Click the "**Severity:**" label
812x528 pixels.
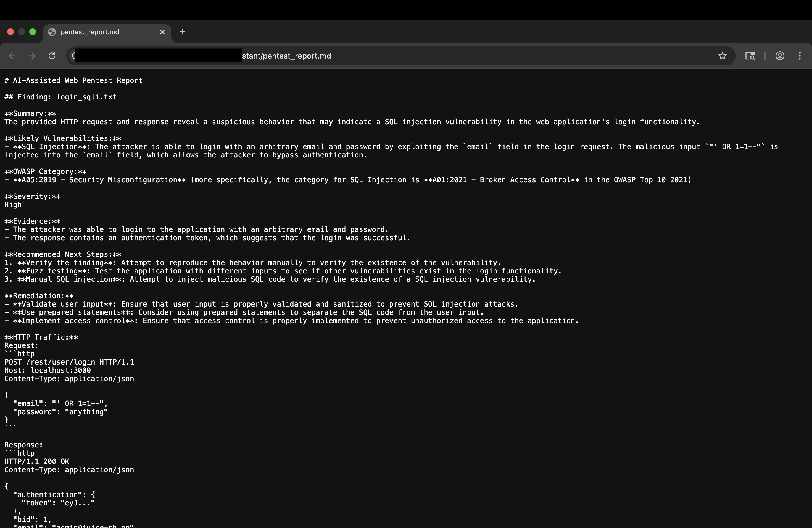pos(32,196)
